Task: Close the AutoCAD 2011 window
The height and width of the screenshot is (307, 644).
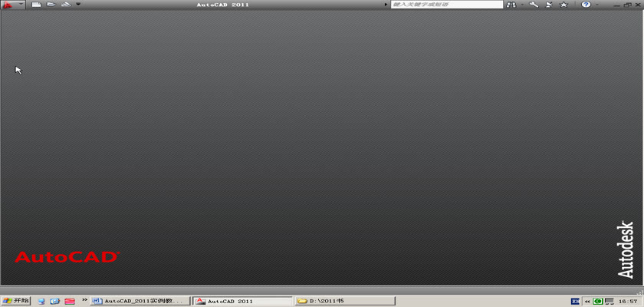Action: (637, 5)
